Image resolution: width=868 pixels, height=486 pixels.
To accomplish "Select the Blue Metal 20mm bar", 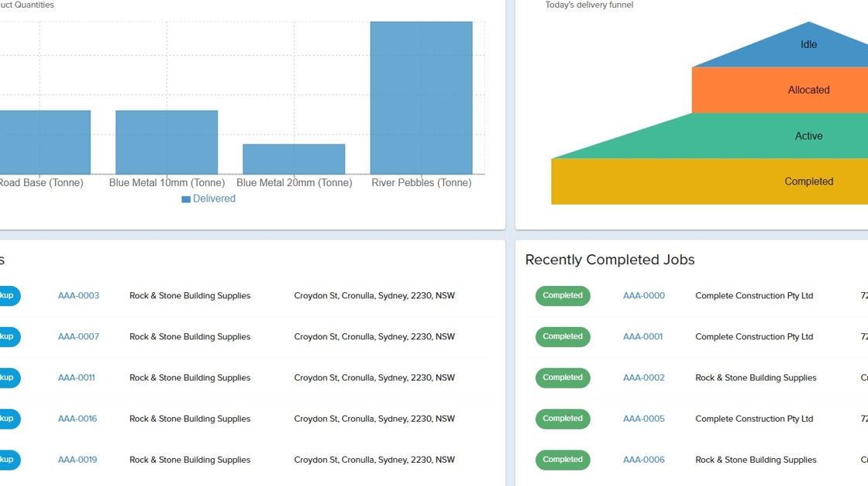I will tap(294, 159).
